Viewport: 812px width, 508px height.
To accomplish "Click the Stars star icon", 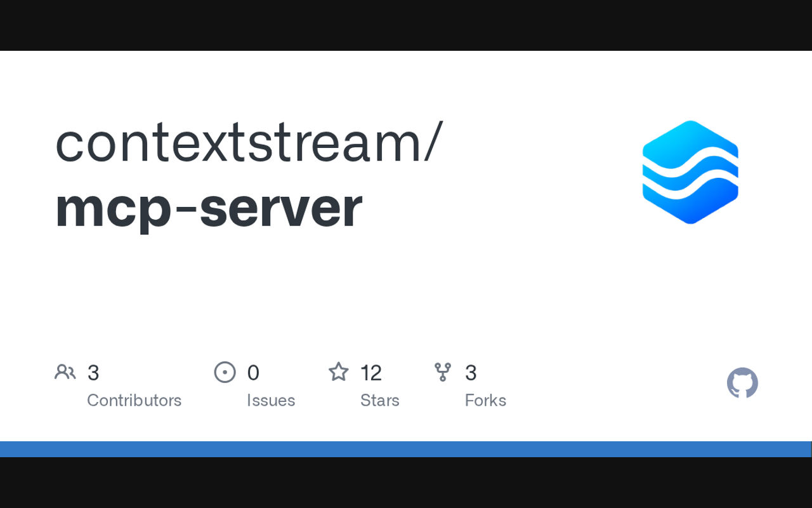I will click(339, 371).
